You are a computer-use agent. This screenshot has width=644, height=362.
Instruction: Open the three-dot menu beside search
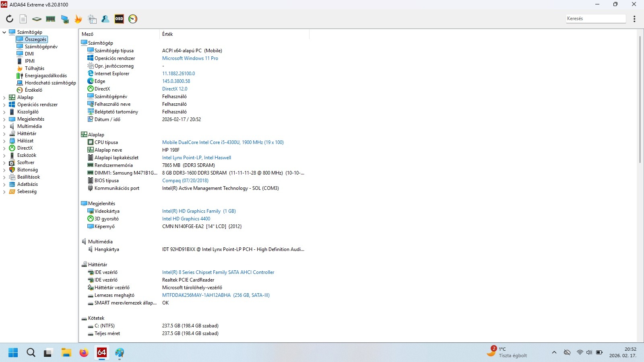pos(634,19)
